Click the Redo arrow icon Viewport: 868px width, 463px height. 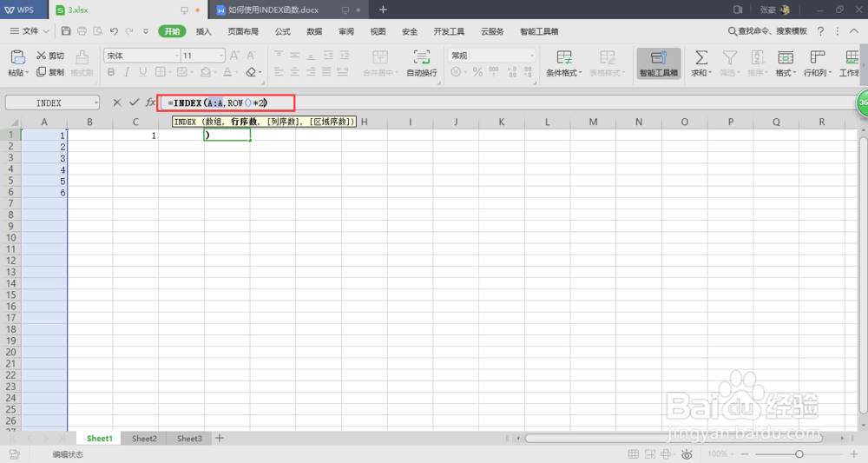tap(129, 31)
